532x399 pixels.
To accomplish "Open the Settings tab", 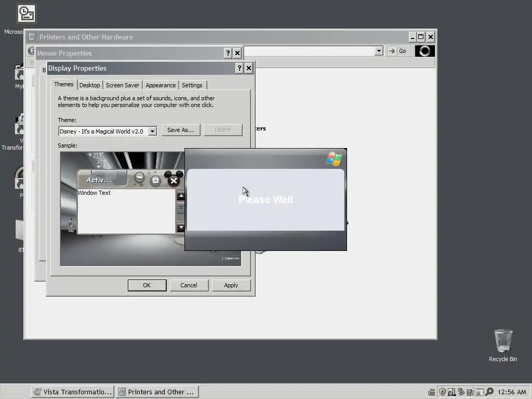I will coord(192,85).
